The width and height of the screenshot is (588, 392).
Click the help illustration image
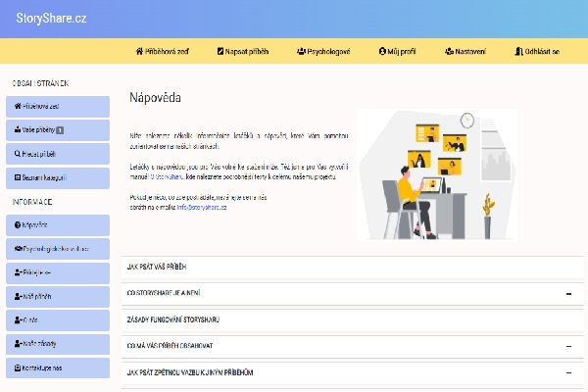click(437, 173)
